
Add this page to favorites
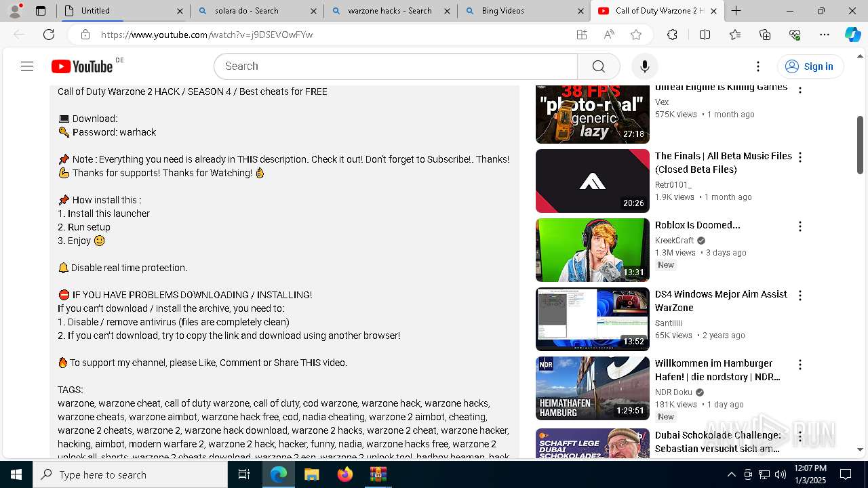[636, 35]
